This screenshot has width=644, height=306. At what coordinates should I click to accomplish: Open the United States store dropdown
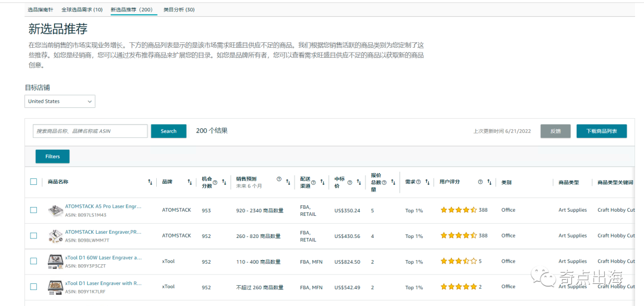(x=60, y=101)
